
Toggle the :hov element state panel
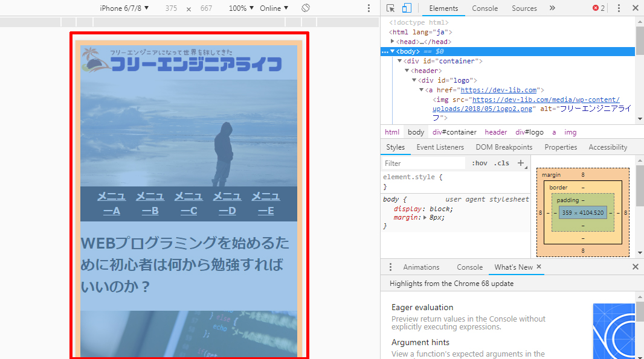(x=480, y=163)
